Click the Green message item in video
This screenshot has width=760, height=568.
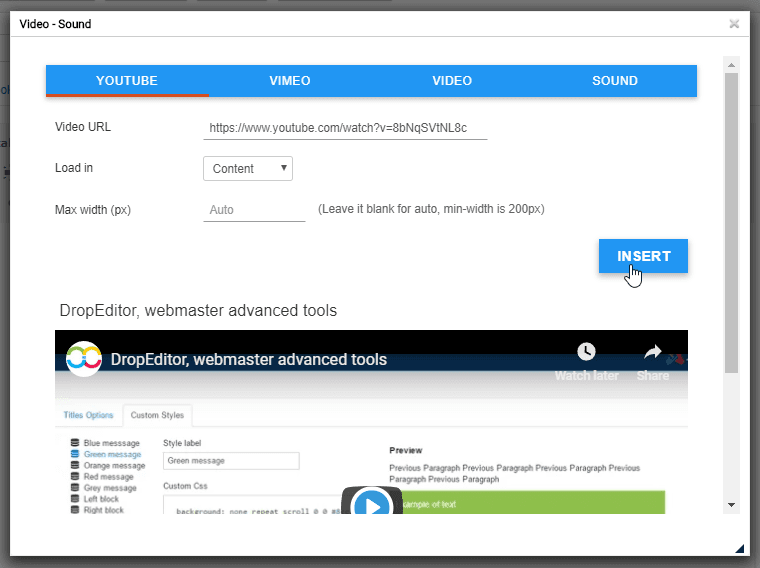pyautogui.click(x=112, y=454)
